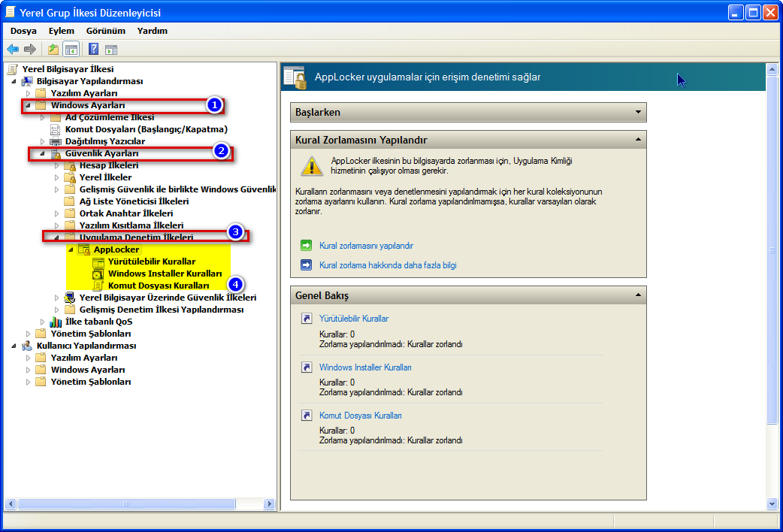Viewport: 783px width, 532px height.
Task: Click the tree pane horizontal scrollbar thumb
Action: coord(126,503)
